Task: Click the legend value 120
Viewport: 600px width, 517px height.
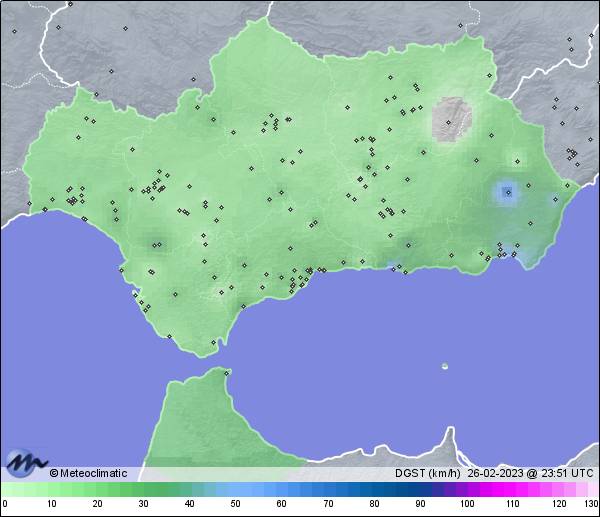Action: pos(559,504)
